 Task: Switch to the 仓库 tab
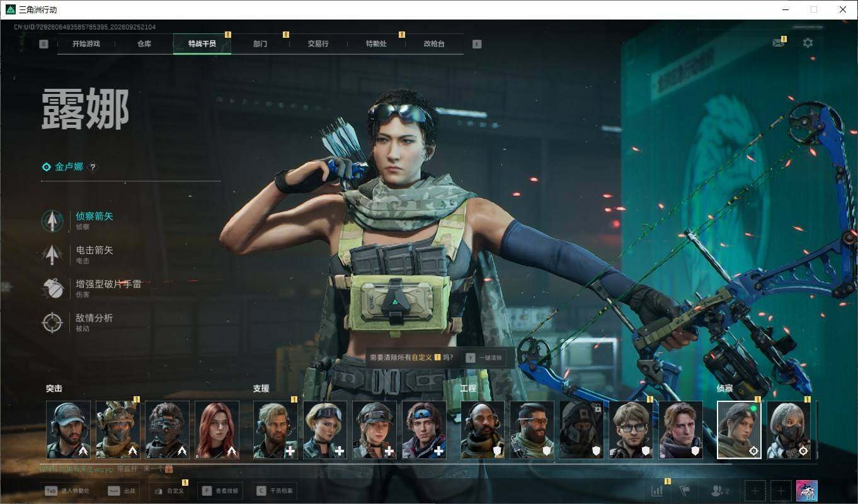pos(144,44)
